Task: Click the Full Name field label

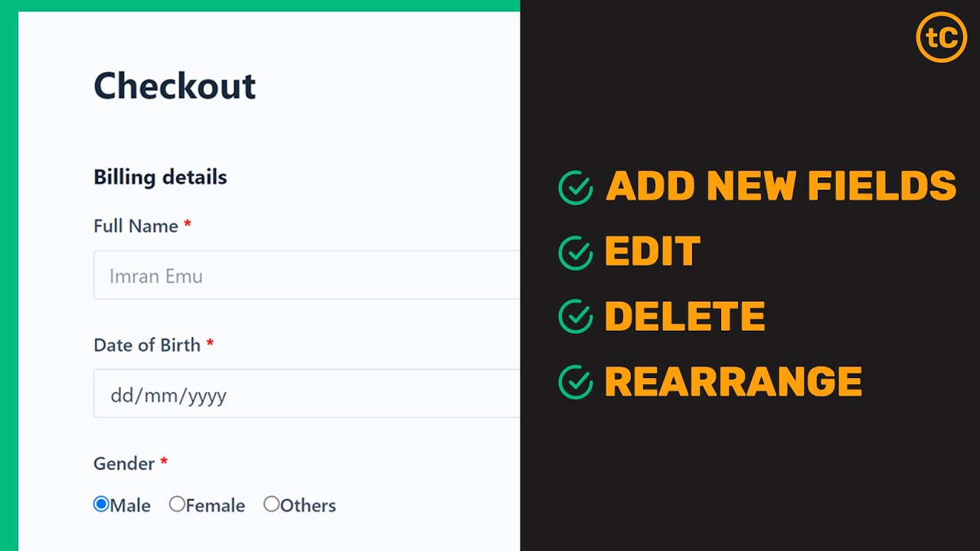Action: [136, 226]
